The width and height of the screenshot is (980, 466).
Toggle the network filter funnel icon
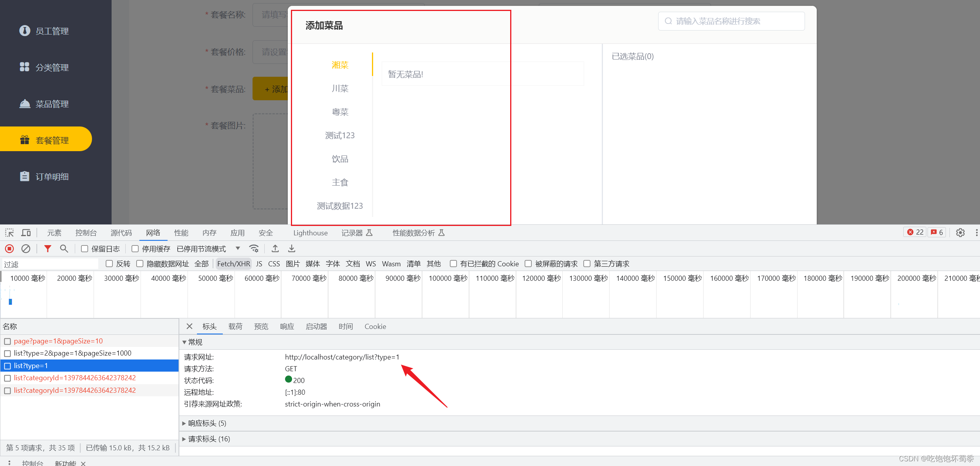tap(47, 248)
